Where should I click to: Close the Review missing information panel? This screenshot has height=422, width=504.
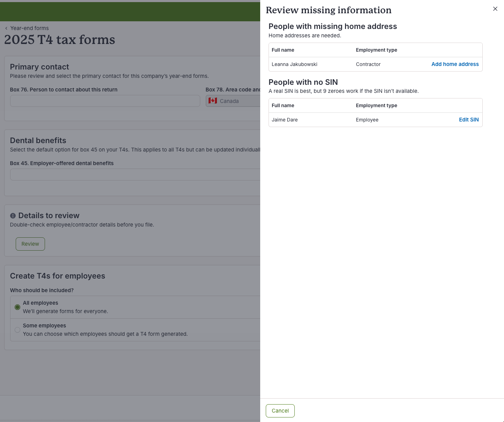tap(495, 9)
